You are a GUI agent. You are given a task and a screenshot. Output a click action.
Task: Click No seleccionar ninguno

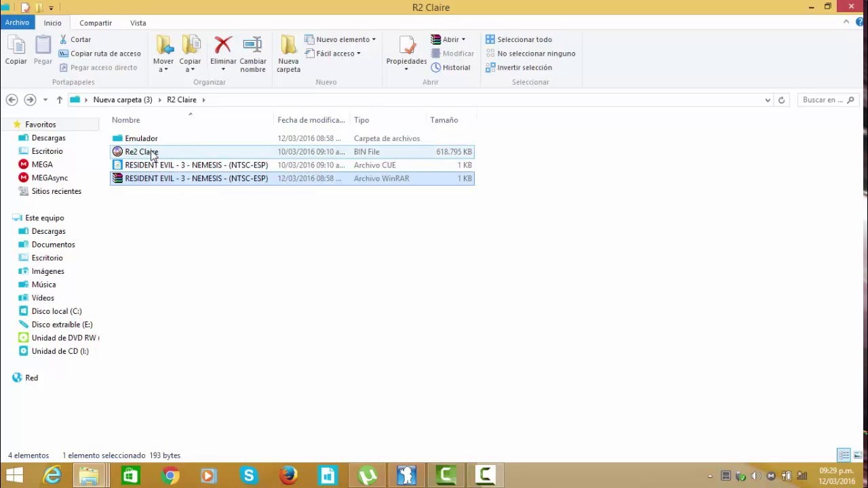(x=530, y=54)
